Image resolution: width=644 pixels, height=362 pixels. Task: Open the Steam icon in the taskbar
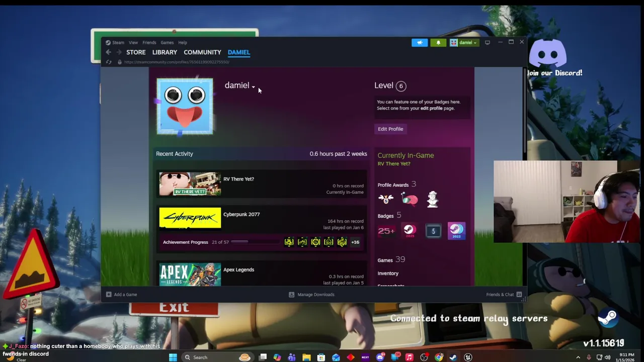pyautogui.click(x=453, y=357)
